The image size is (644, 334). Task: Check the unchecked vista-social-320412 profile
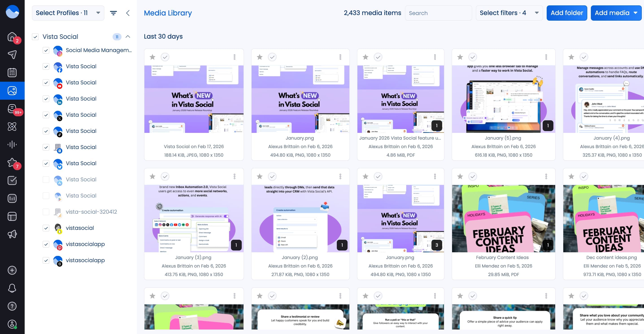click(x=46, y=212)
